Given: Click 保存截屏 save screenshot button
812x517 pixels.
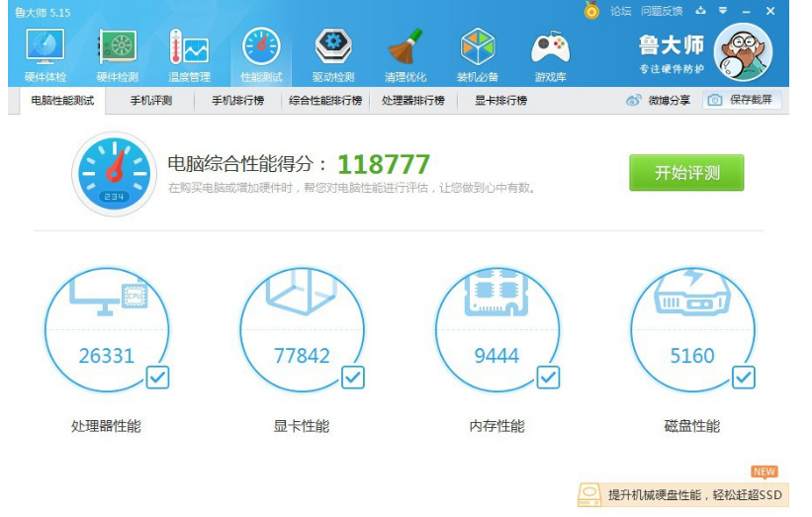Looking at the screenshot, I should (742, 100).
